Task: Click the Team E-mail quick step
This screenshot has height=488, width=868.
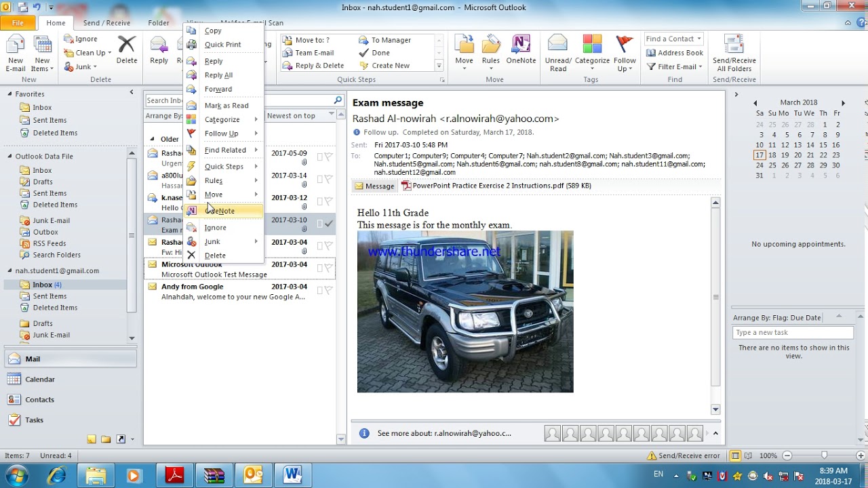Action: (x=309, y=53)
